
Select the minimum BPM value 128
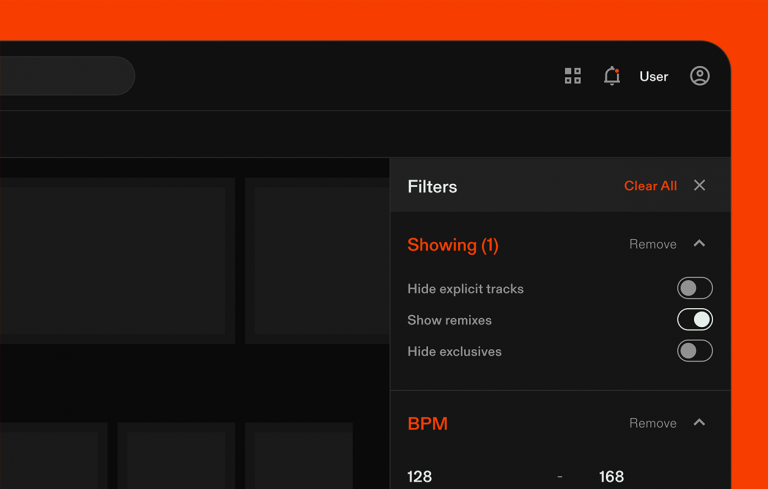tap(420, 476)
